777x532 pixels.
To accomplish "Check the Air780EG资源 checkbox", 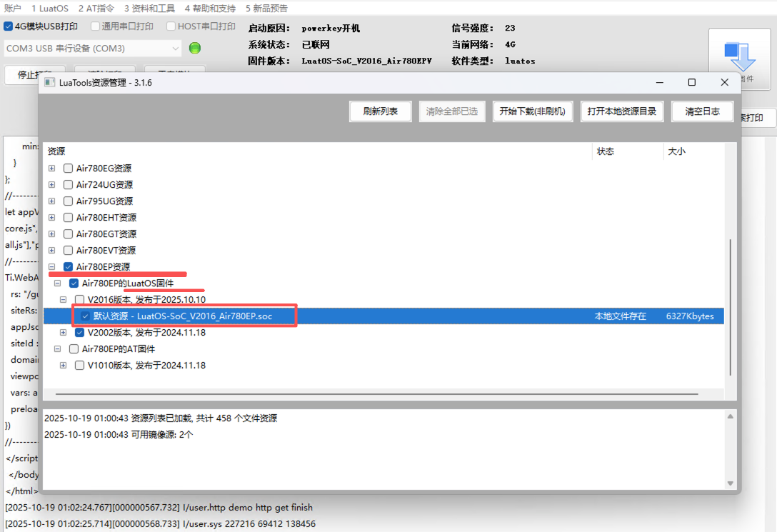I will [x=69, y=169].
